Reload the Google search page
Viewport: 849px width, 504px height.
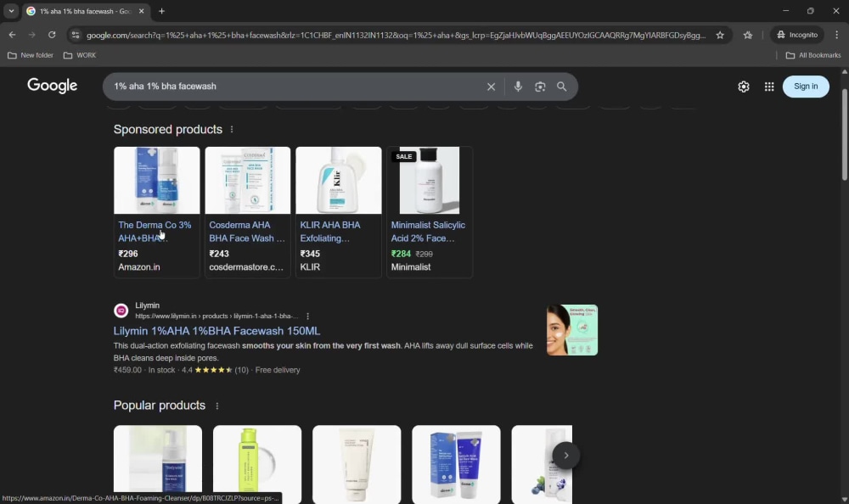52,35
